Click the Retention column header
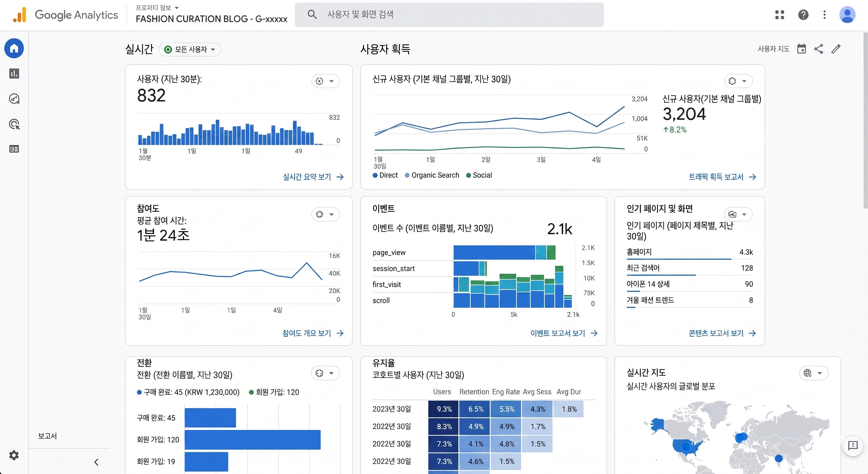This screenshot has height=474, width=868. point(474,392)
